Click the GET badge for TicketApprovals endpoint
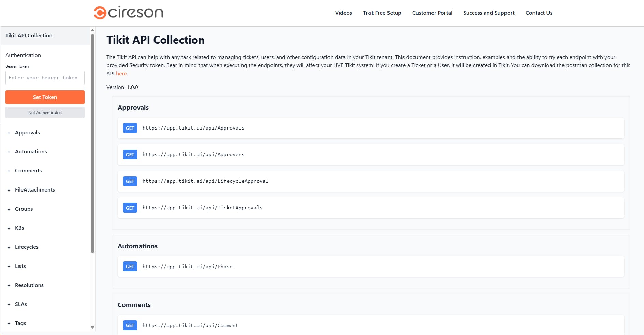 [130, 208]
